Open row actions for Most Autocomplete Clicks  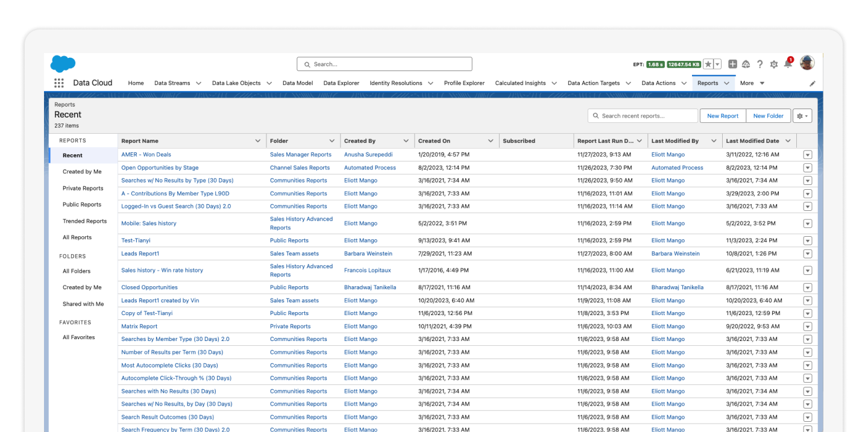[x=808, y=366]
